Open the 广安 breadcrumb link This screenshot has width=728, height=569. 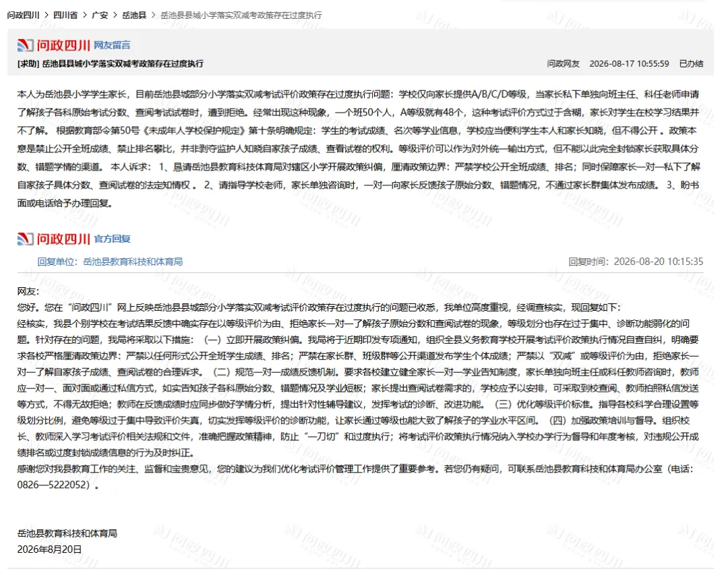[x=100, y=16]
